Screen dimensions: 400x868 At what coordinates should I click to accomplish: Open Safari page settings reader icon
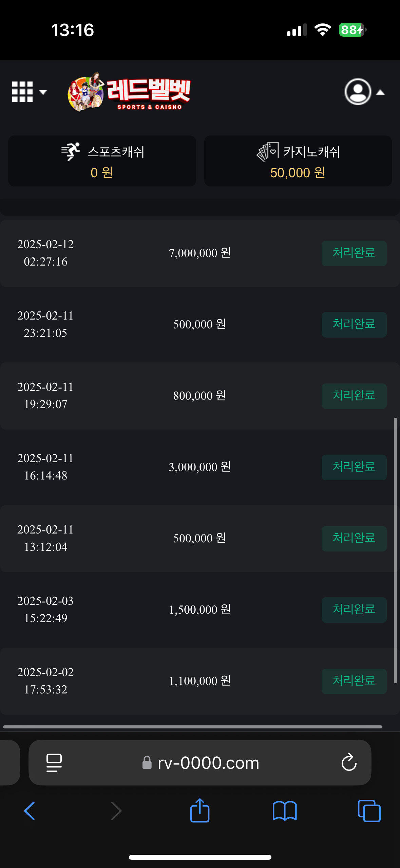pyautogui.click(x=54, y=763)
